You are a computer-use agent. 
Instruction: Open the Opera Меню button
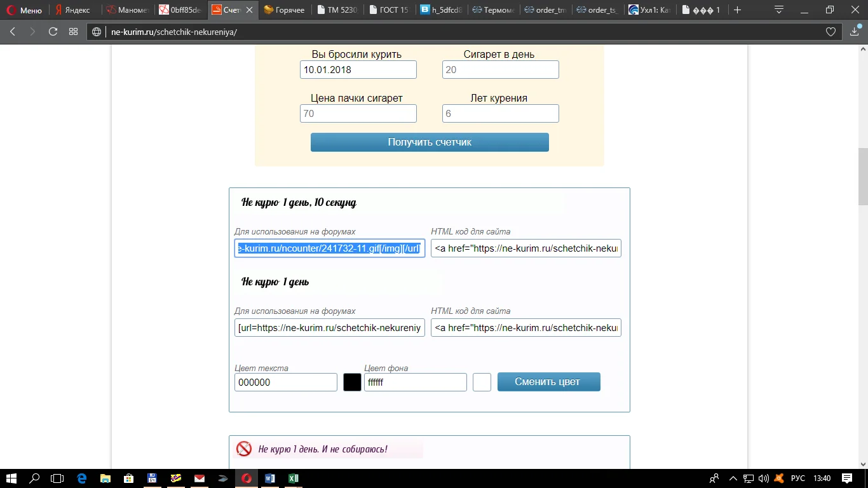point(24,10)
